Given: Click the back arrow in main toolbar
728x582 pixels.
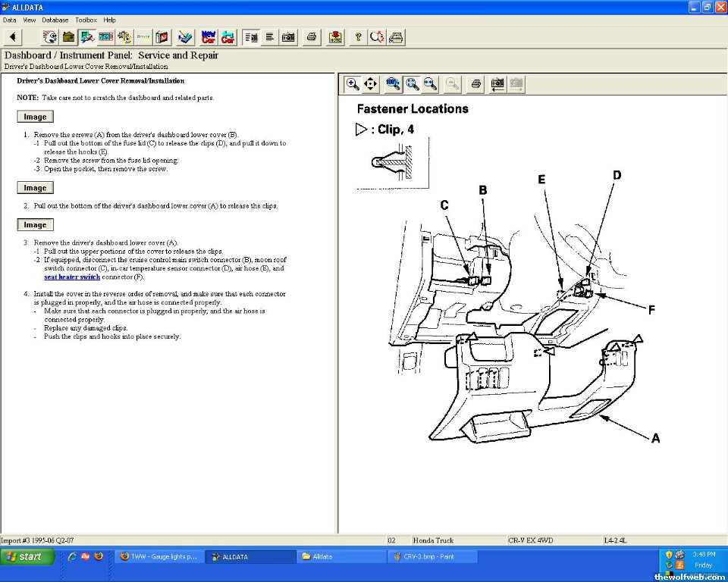Looking at the screenshot, I should click(x=13, y=37).
